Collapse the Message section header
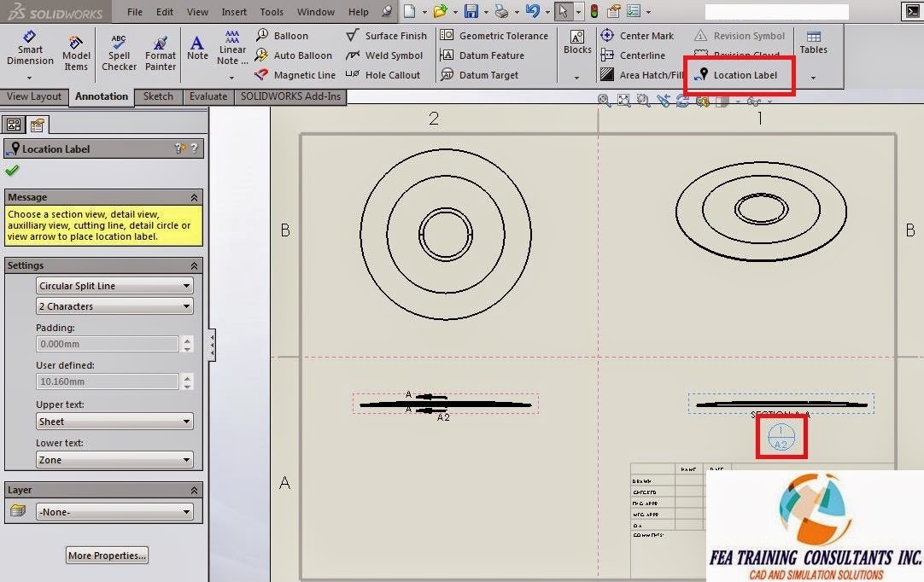Viewport: 924px width, 582px height. click(x=195, y=196)
